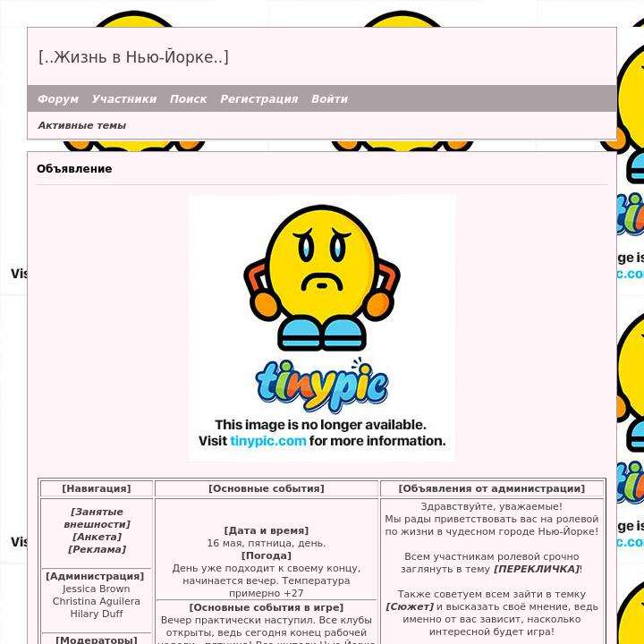Click the tinypic unavailable image banner

coord(322,327)
